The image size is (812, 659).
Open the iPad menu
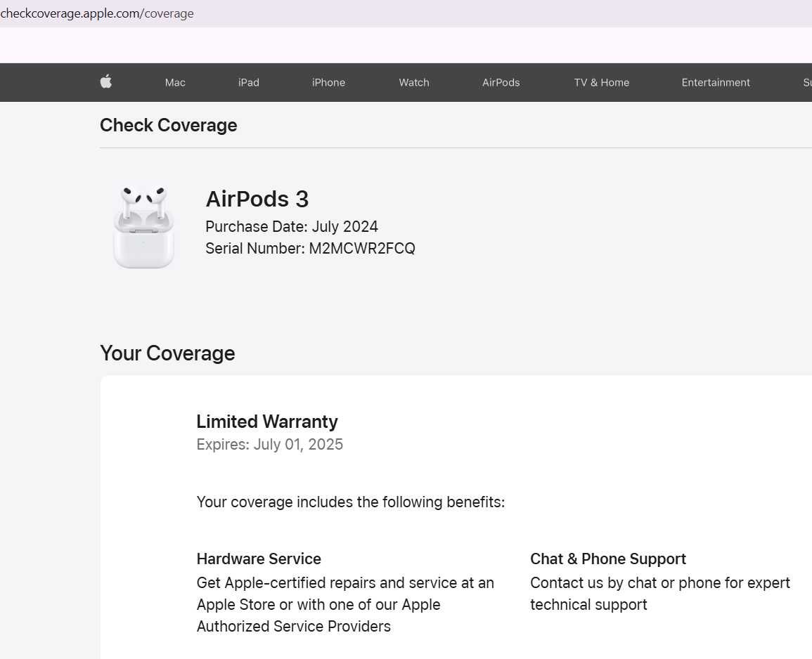coord(249,82)
